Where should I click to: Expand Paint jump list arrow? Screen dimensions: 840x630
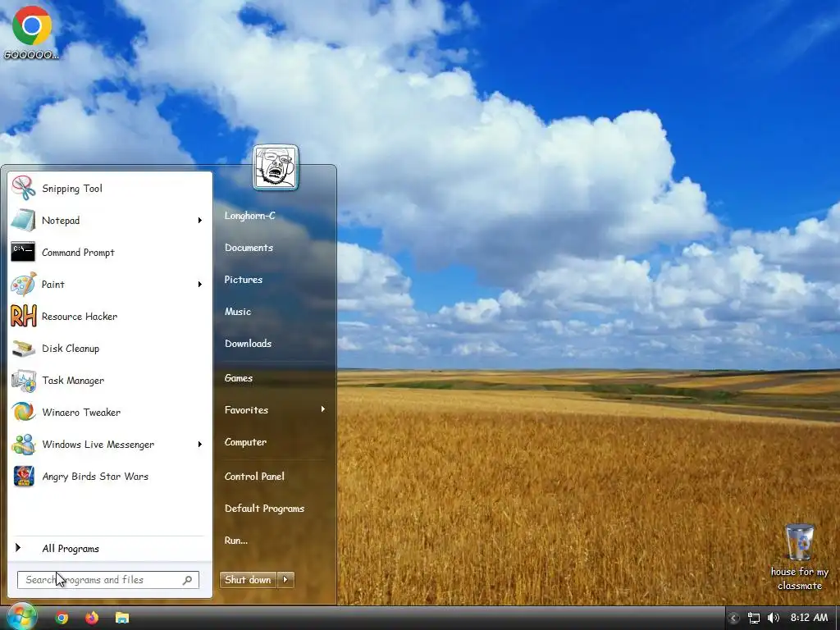click(200, 284)
